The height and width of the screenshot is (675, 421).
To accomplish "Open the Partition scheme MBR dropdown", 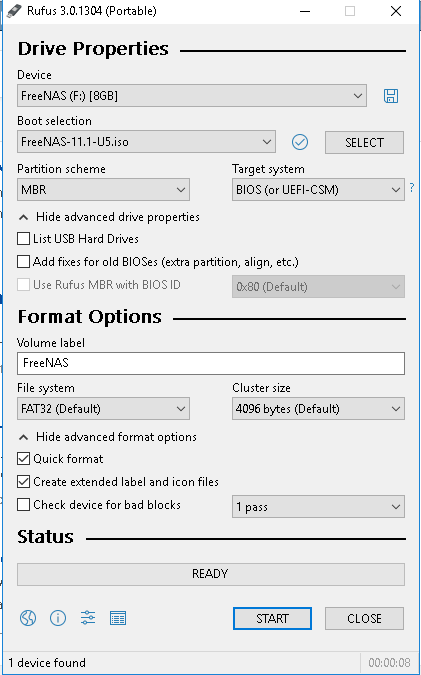I will [103, 189].
